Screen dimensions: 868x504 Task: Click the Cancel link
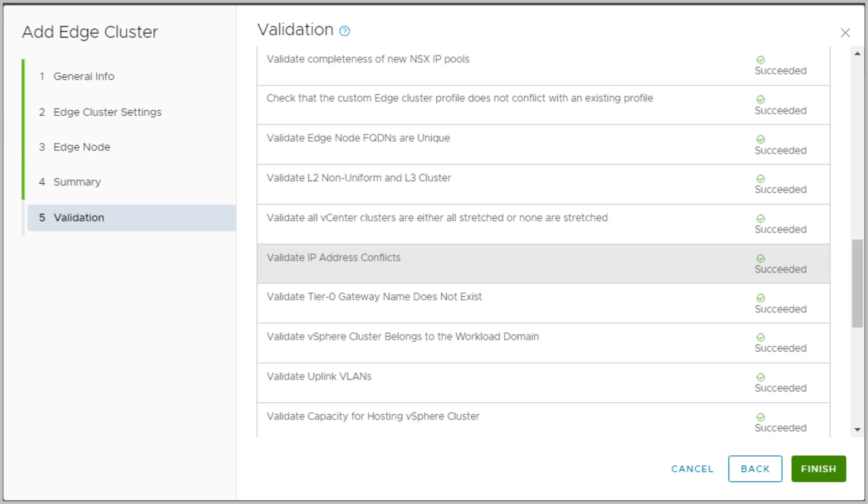click(692, 469)
